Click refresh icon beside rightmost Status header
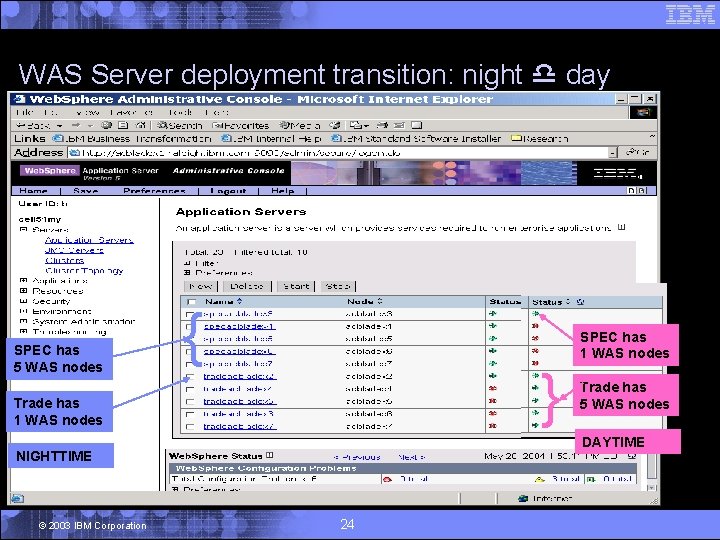Screen dimensions: 720x540 580,302
